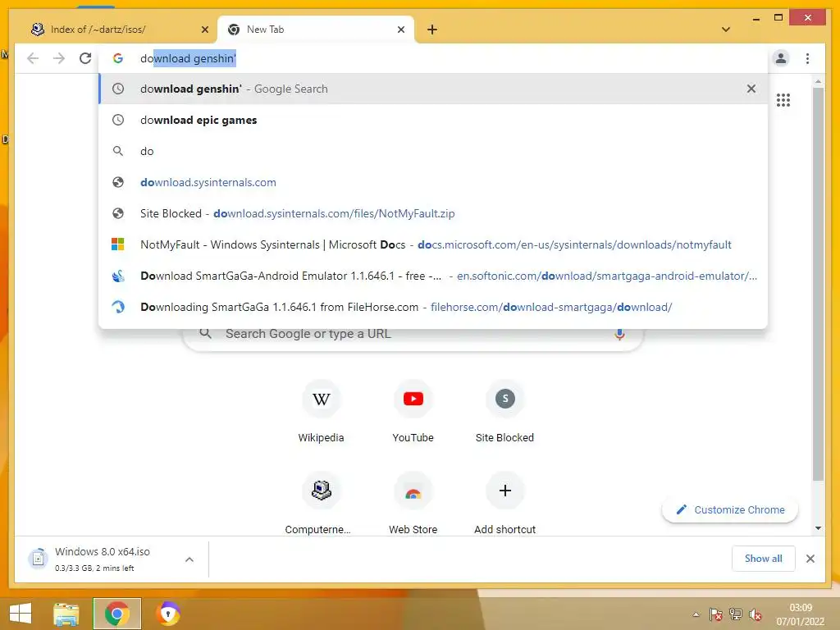The image size is (840, 630).
Task: Remove 'download genshin' suggestion with X
Action: pos(751,89)
